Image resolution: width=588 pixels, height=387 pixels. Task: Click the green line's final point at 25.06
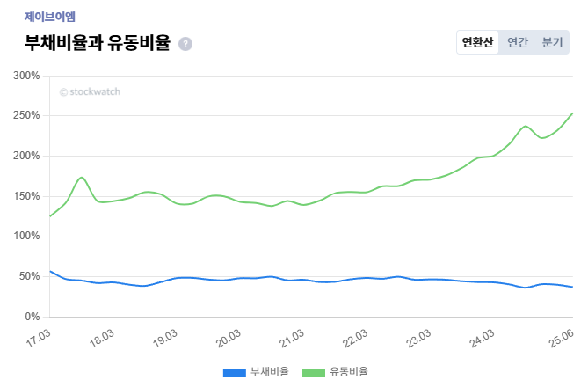click(x=573, y=113)
